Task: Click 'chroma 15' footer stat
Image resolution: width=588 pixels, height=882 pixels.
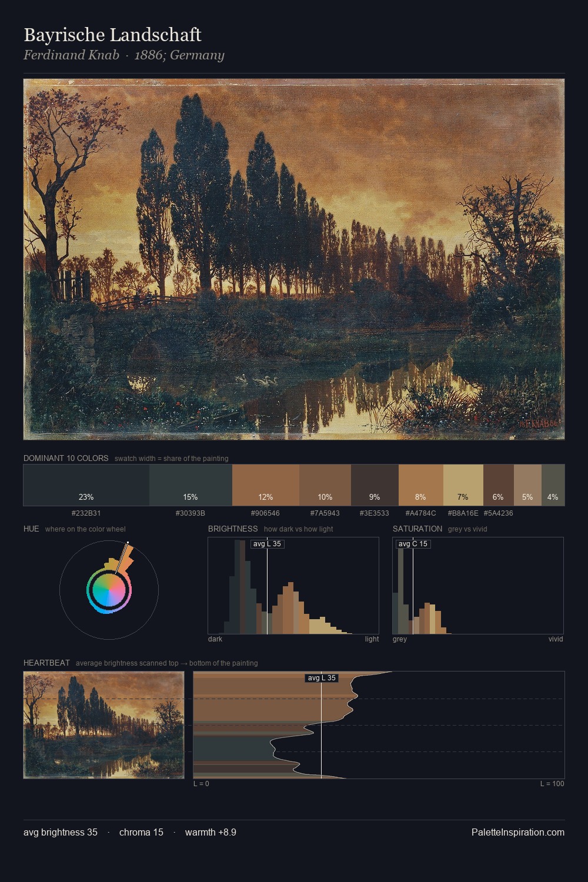Action: click(x=141, y=832)
